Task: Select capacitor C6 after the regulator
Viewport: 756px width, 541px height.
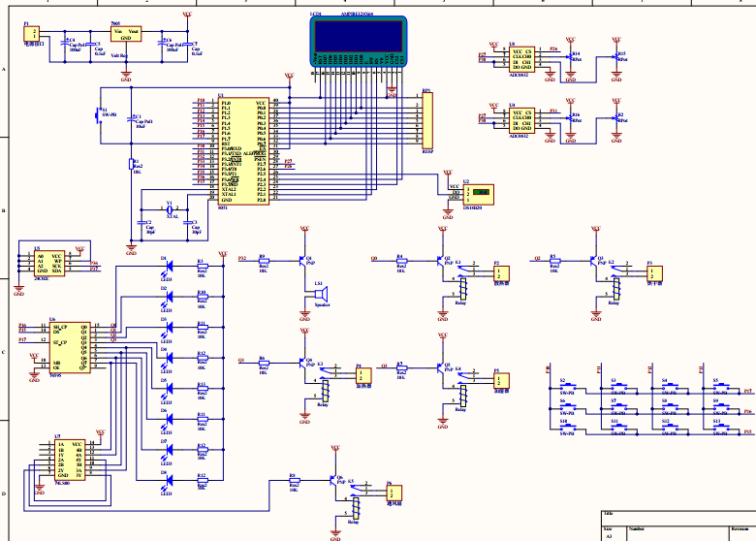Action: pyautogui.click(x=162, y=44)
